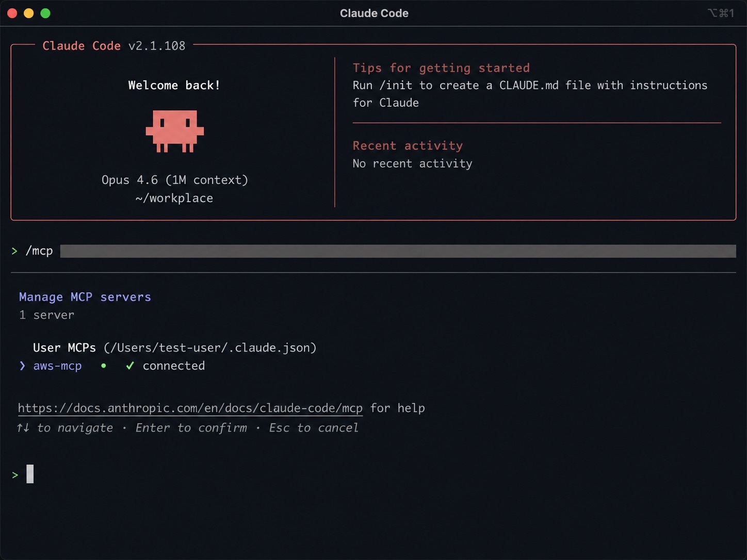
Task: Click the green status dot beside aws-mcp
Action: click(104, 366)
